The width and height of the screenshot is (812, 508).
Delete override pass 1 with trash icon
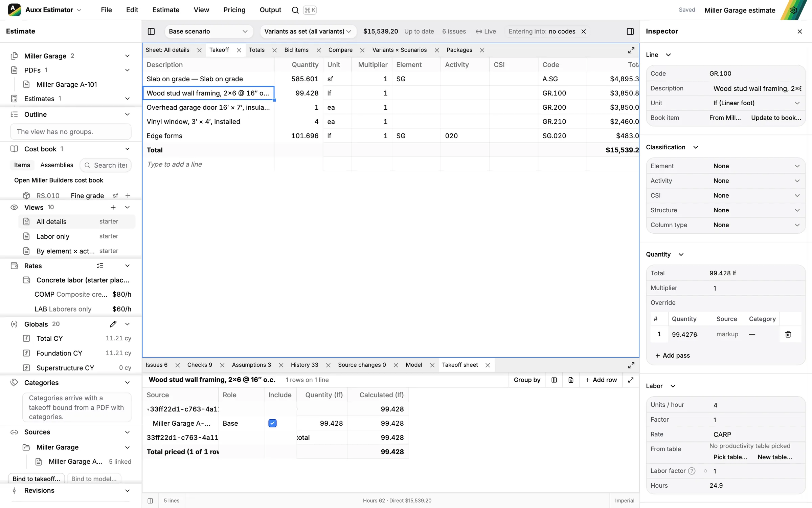(x=788, y=334)
